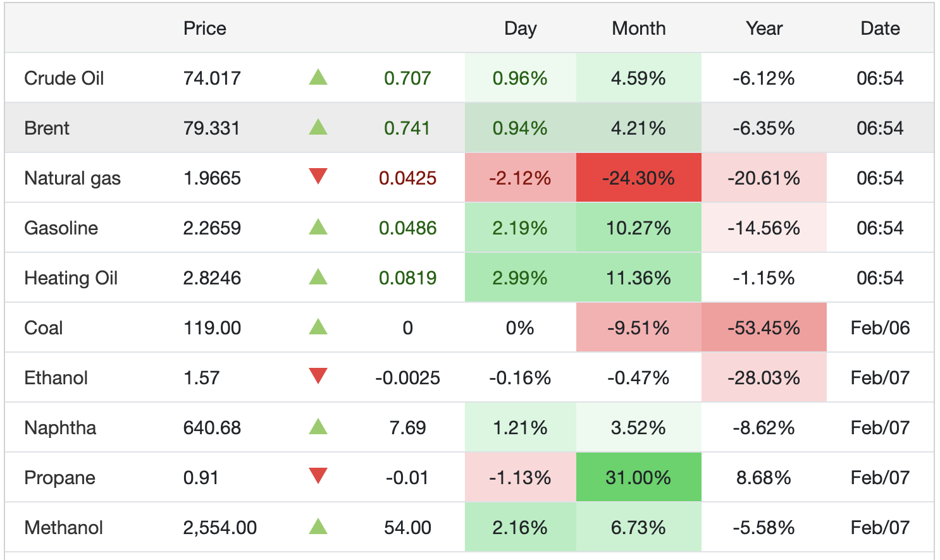Screen dimensions: 940x560
Task: Click Coal date cell Feb/06
Action: 880,328
